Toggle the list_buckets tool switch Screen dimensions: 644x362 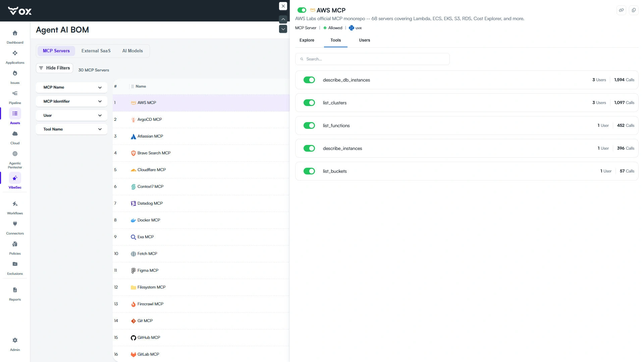coord(309,171)
